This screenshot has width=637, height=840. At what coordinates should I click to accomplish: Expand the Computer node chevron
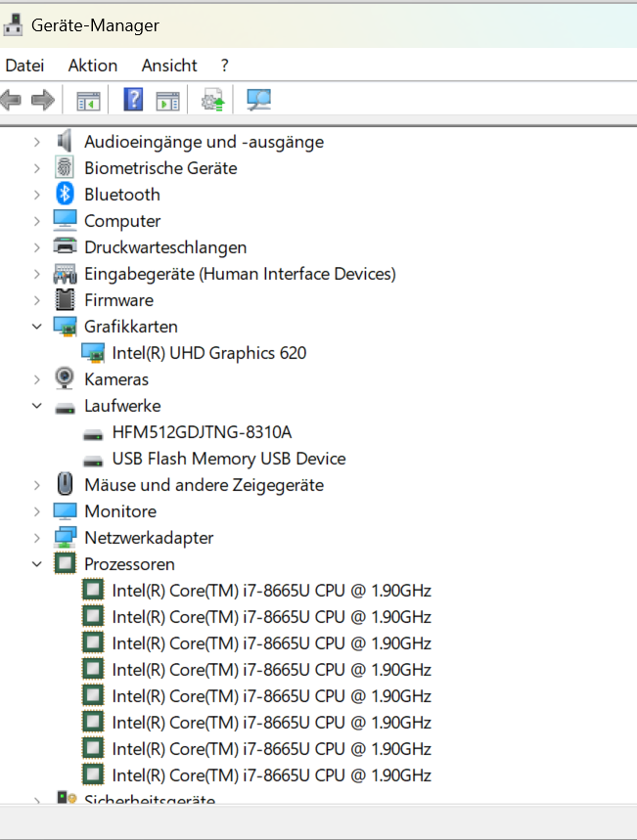[36, 221]
